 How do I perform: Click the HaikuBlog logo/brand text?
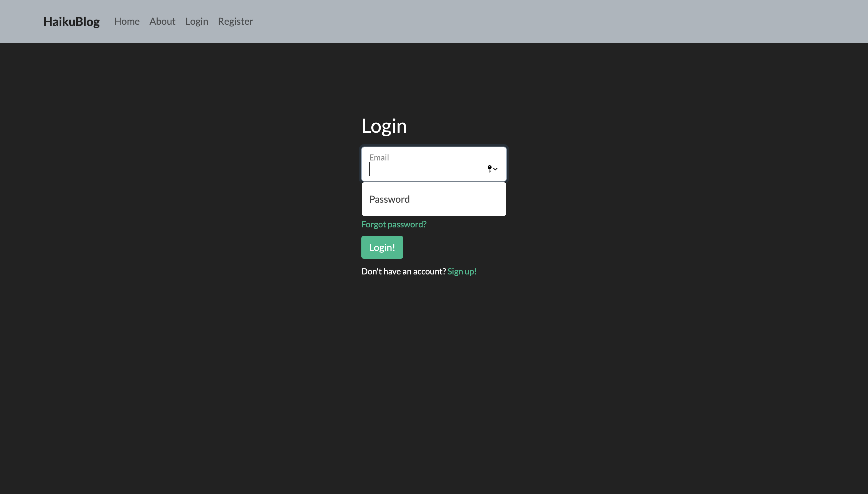71,21
